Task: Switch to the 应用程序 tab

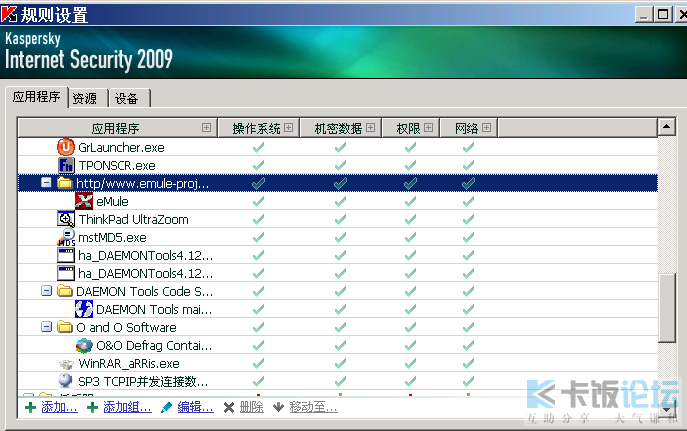Action: pos(37,97)
